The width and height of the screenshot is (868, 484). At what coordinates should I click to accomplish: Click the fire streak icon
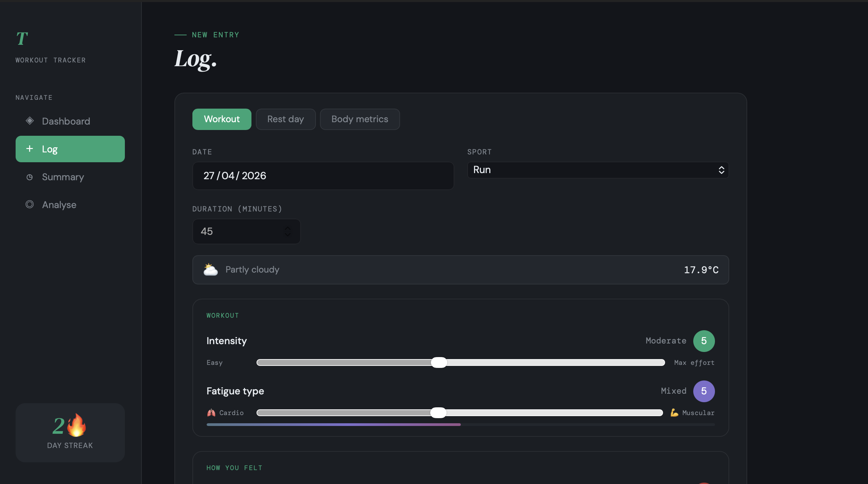pos(77,425)
